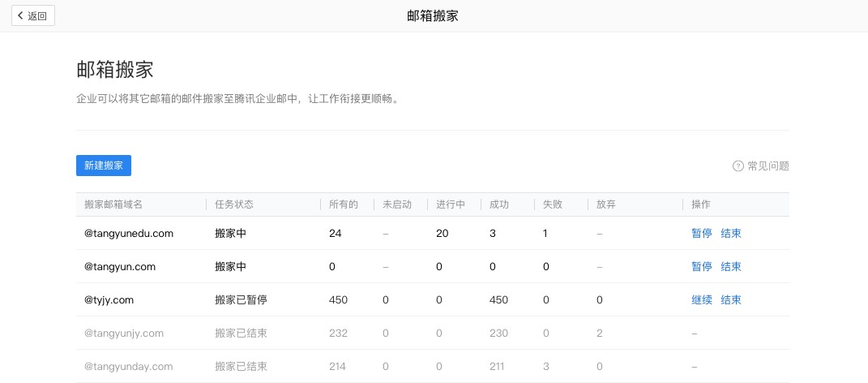868x383 pixels.
Task: Click the 搬家邮箱域名 column header
Action: tap(113, 204)
